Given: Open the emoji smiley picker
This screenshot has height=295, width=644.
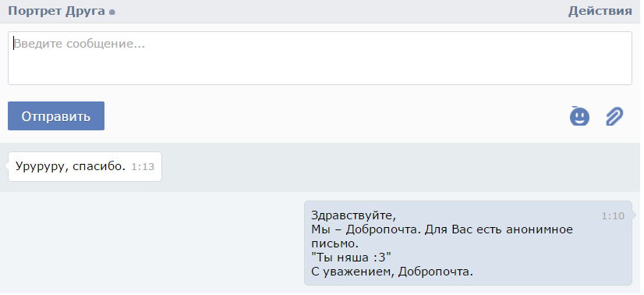Looking at the screenshot, I should tap(579, 116).
